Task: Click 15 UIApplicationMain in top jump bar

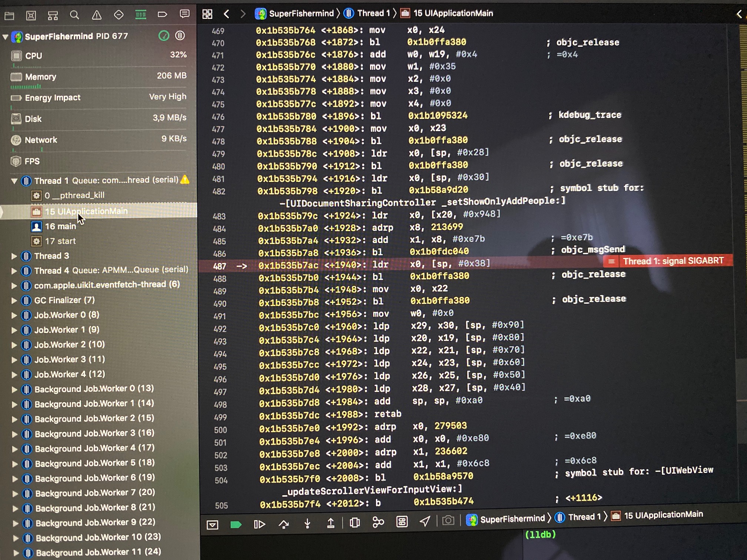Action: tap(447, 13)
